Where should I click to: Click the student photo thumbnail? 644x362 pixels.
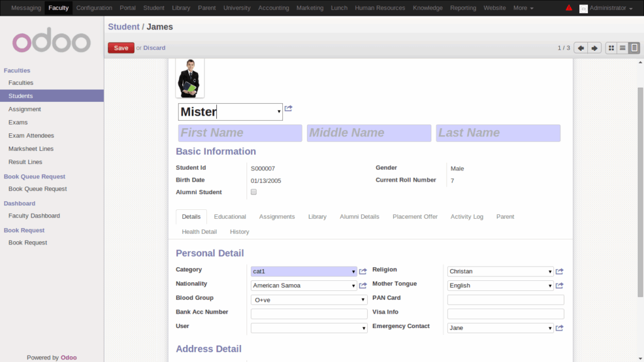click(x=190, y=78)
